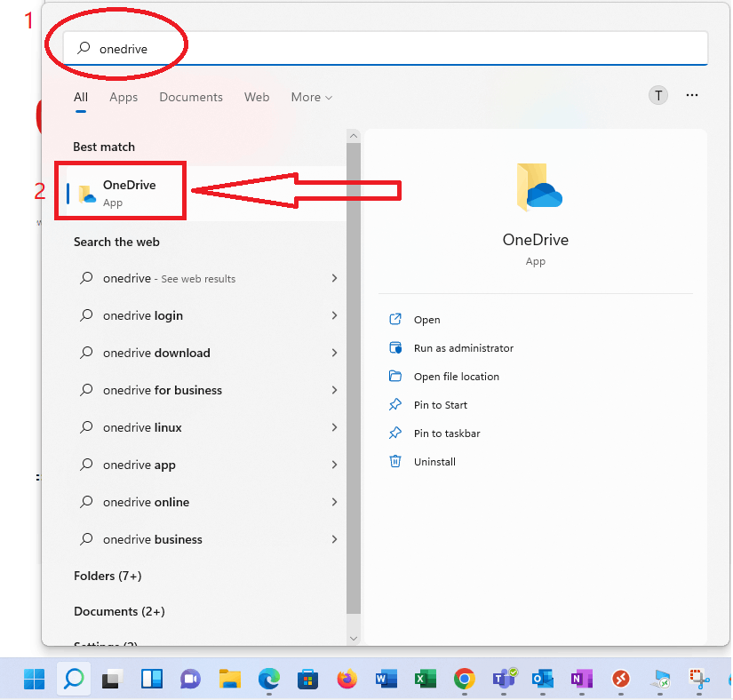Switch to the Documents tab
The width and height of the screenshot is (733, 700).
190,97
